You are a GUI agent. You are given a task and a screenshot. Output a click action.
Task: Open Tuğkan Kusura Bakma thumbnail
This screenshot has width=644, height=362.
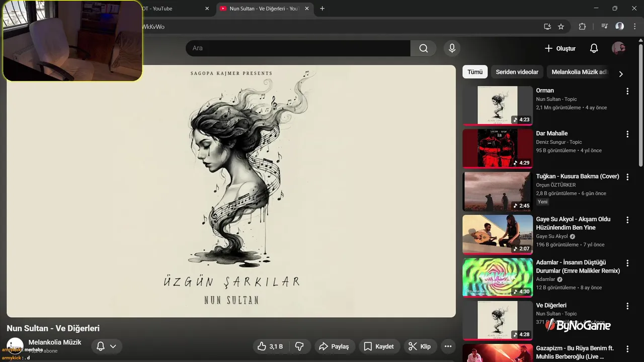(x=498, y=192)
